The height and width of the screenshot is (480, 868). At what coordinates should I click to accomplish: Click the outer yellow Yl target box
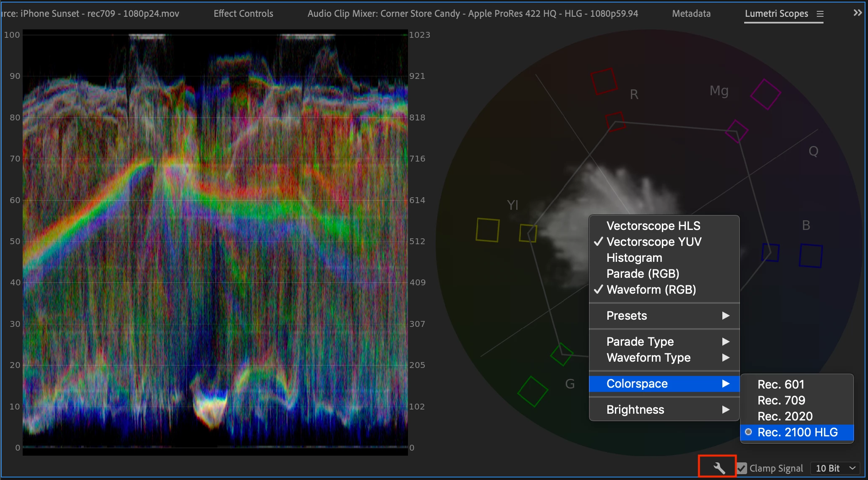pyautogui.click(x=487, y=230)
